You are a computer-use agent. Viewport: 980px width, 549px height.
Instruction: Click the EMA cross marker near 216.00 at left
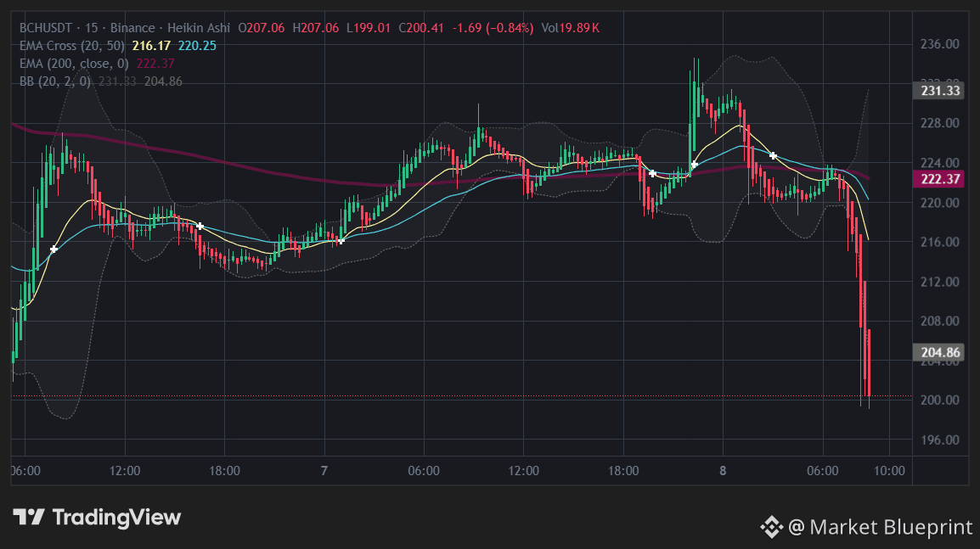[x=54, y=249]
